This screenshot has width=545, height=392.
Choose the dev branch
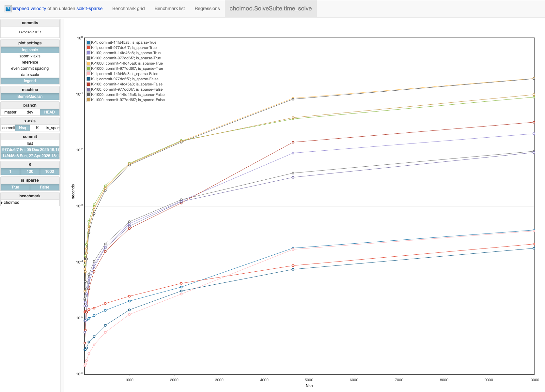click(x=30, y=112)
